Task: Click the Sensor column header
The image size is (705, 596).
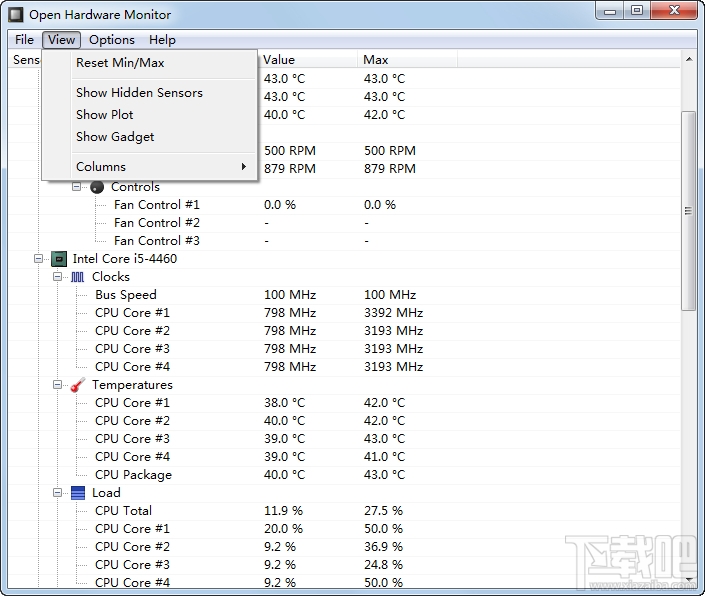Action: click(x=25, y=60)
